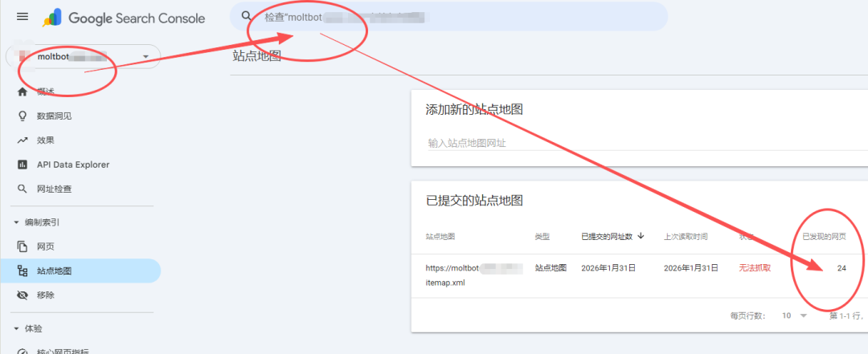Image resolution: width=868 pixels, height=354 pixels.
Task: Open 网址检查 in the sidebar
Action: coord(55,189)
